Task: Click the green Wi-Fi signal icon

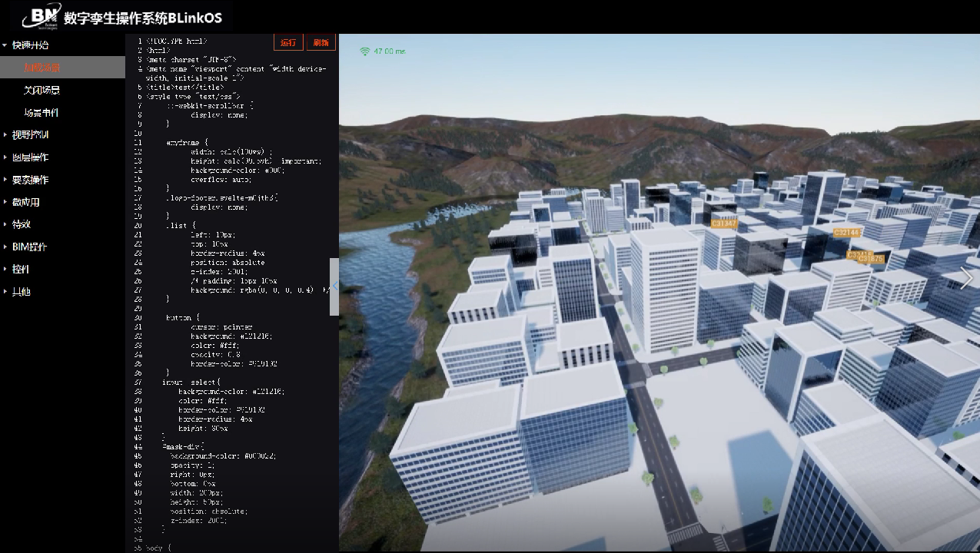Action: click(364, 51)
